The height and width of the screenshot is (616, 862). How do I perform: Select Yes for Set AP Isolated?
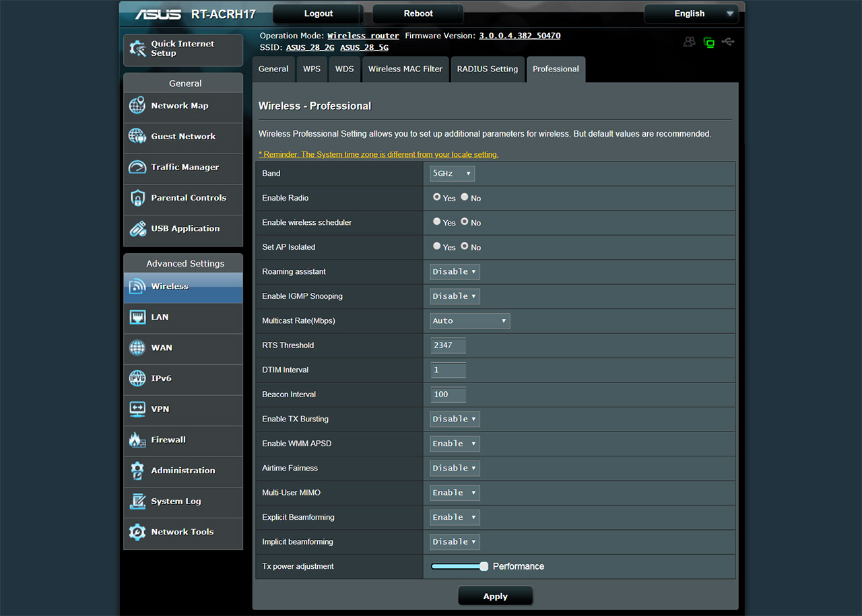pos(437,246)
